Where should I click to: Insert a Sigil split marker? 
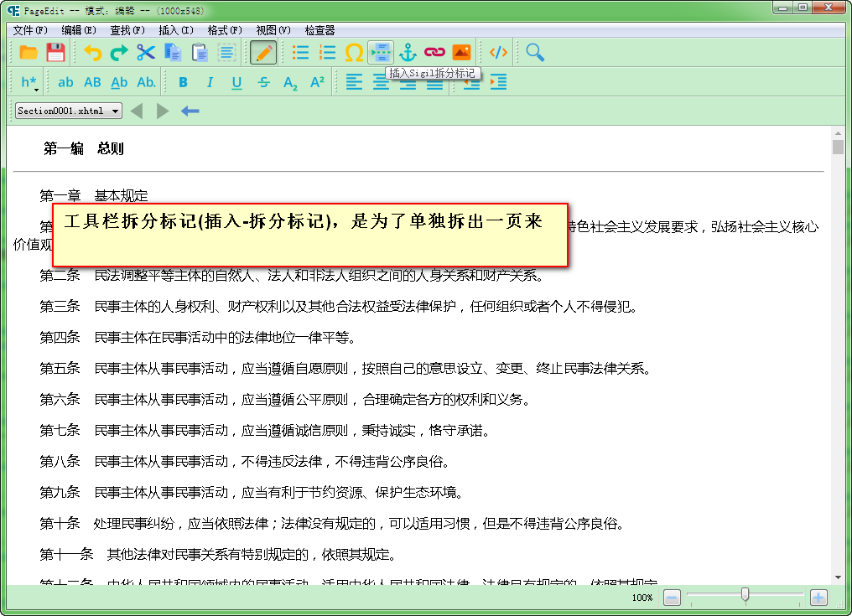coord(381,53)
